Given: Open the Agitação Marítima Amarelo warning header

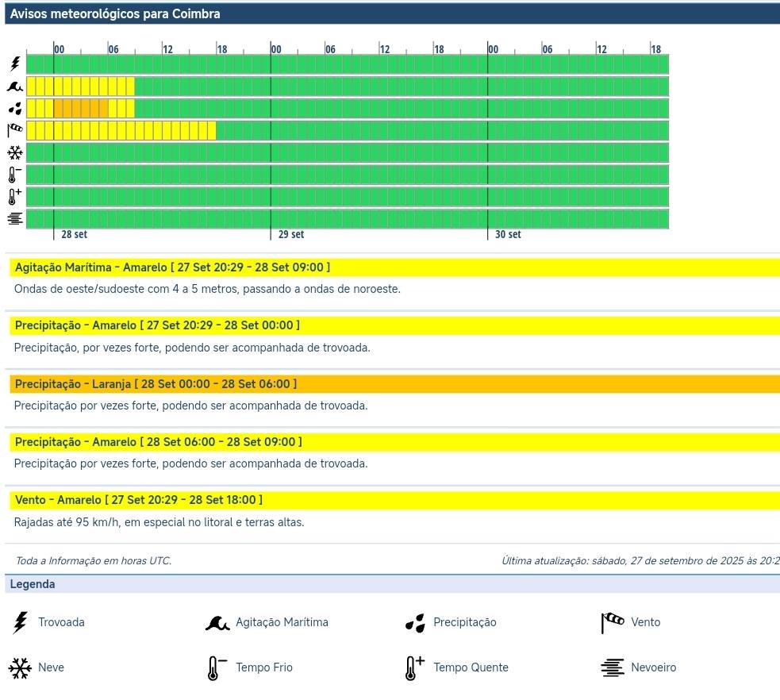Looking at the screenshot, I should (172, 267).
